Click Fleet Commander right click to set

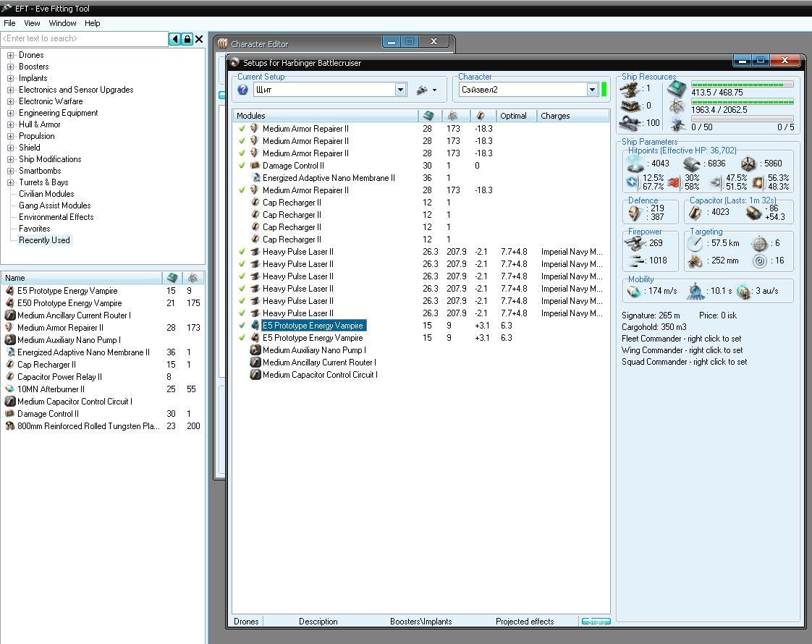(x=682, y=339)
